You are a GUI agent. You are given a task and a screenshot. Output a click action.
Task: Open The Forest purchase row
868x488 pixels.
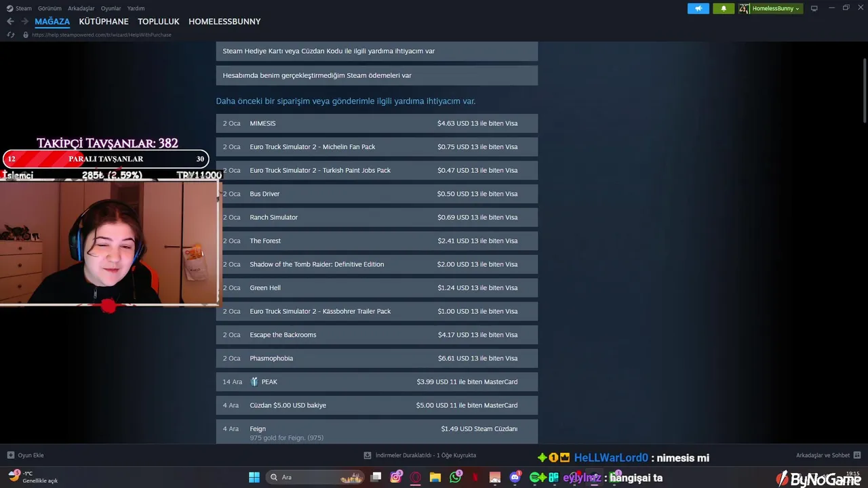click(377, 241)
